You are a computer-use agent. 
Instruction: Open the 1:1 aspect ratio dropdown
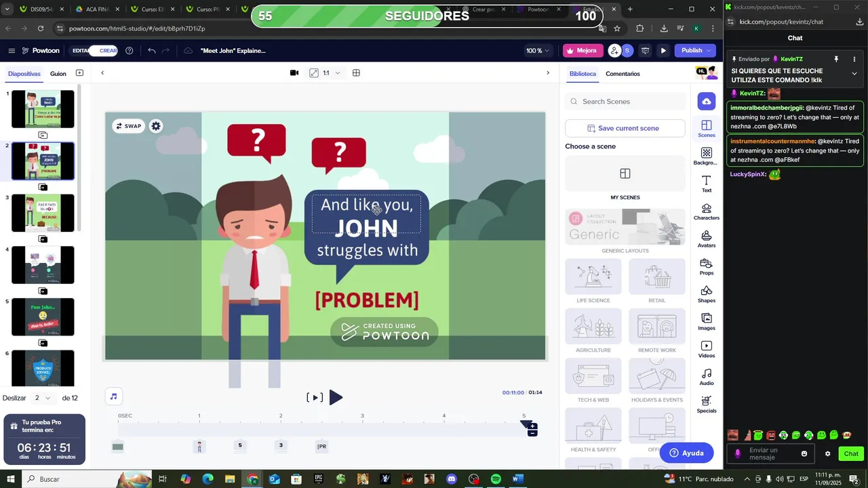pos(331,73)
